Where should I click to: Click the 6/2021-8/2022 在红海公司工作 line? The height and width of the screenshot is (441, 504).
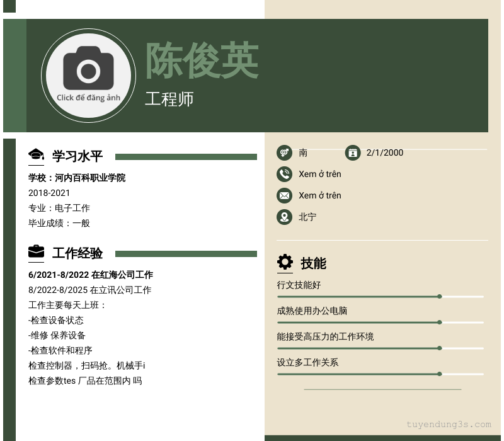point(91,275)
